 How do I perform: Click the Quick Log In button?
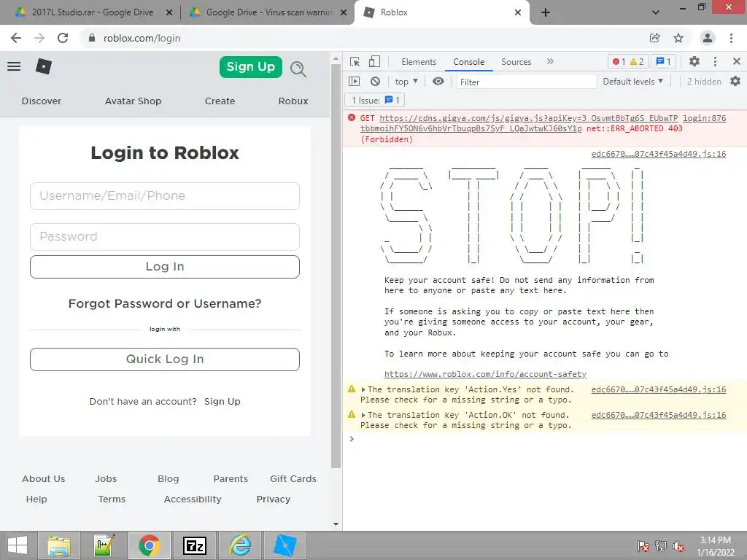165,359
